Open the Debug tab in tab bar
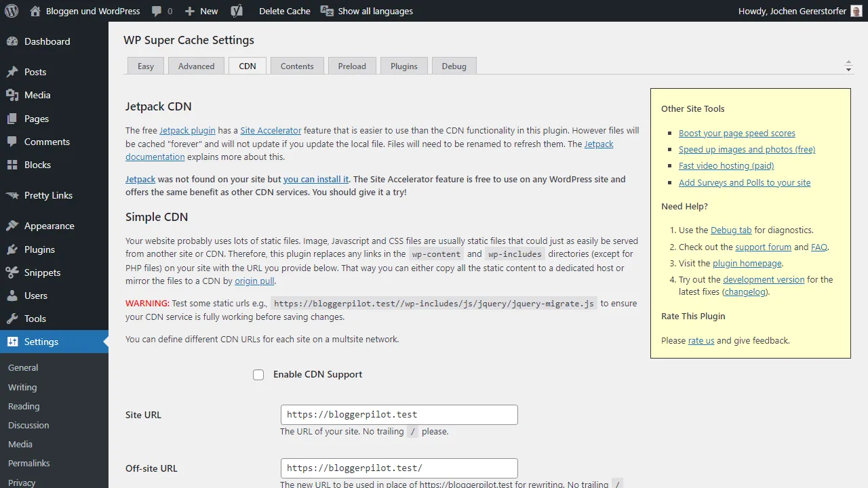 pos(454,66)
